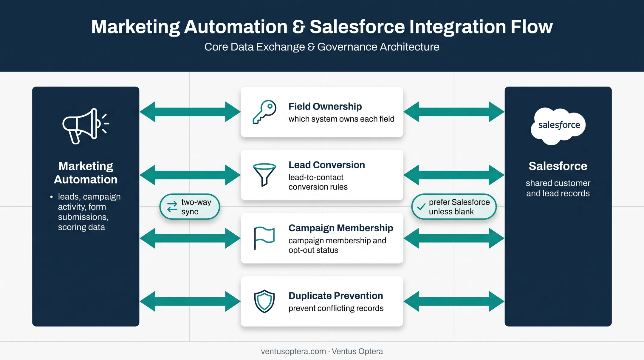Click the shield icon for Duplicate Prevention

(x=264, y=301)
